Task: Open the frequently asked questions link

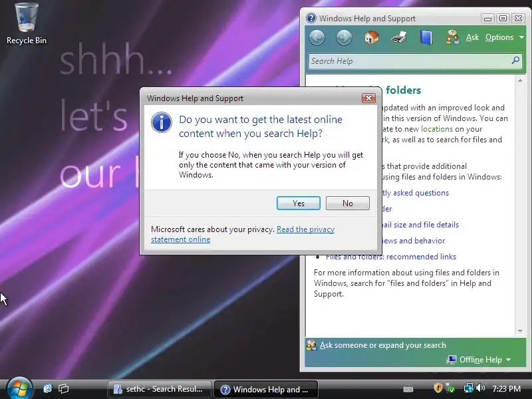Action: [415, 193]
